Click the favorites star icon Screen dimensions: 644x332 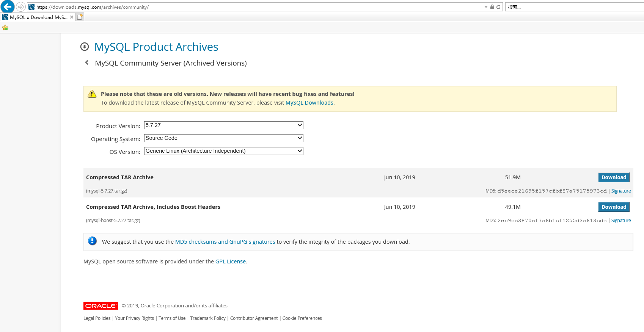pos(5,28)
